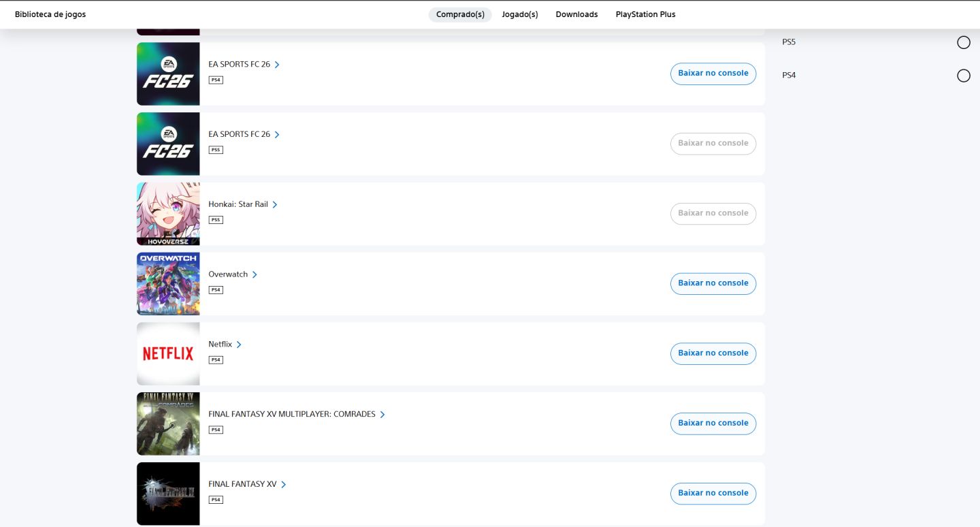Screen dimensions: 980x527
Task: Download Netflix with Baixar no console
Action: point(713,353)
